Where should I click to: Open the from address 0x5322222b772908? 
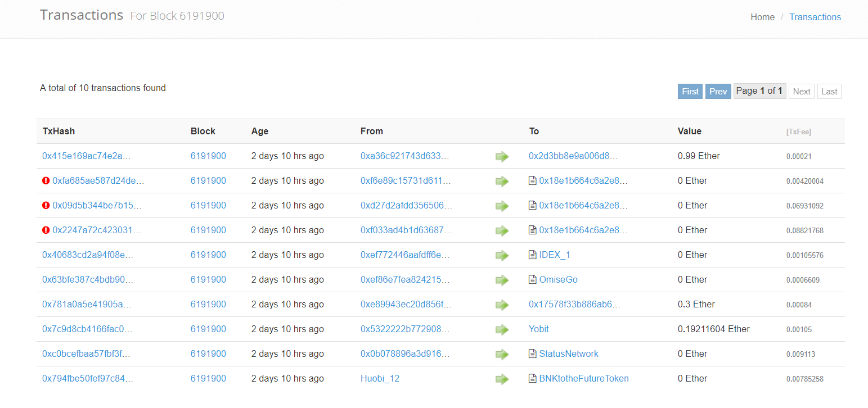coord(405,329)
